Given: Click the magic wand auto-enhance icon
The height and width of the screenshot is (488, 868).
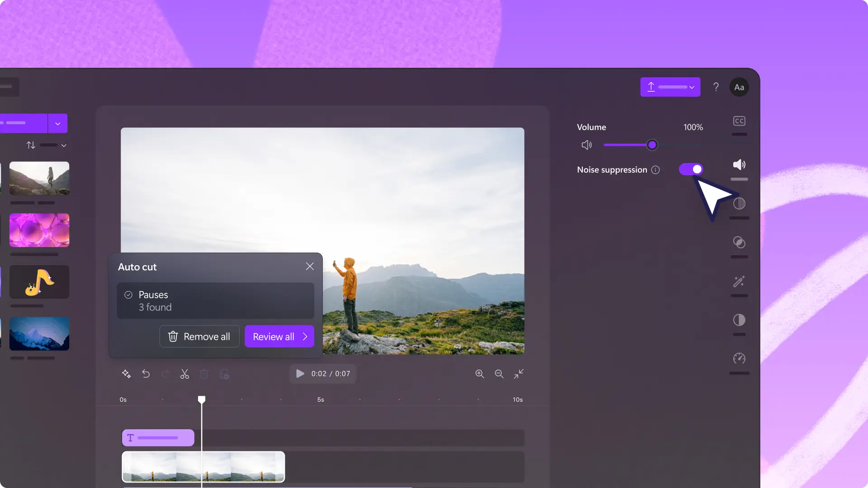Looking at the screenshot, I should coord(739,281).
